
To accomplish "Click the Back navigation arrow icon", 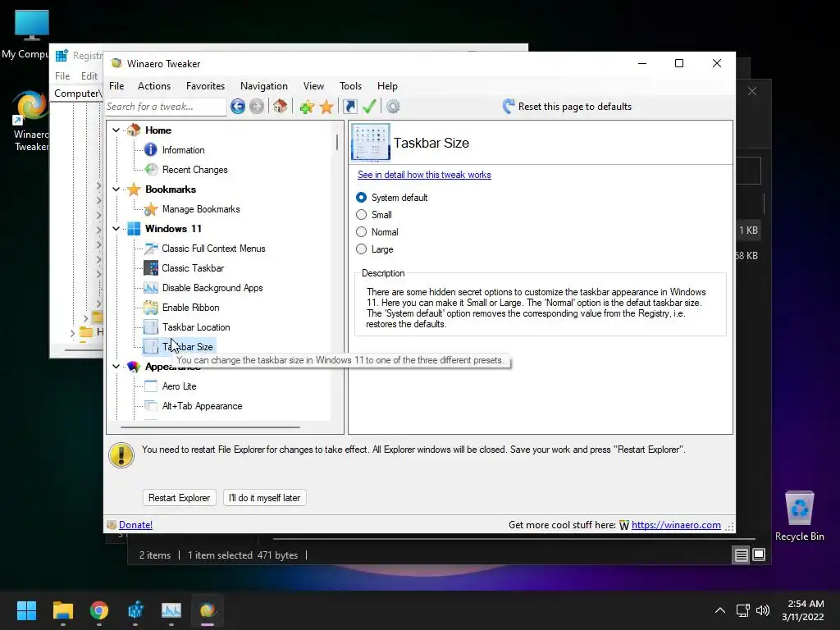I will pos(238,107).
